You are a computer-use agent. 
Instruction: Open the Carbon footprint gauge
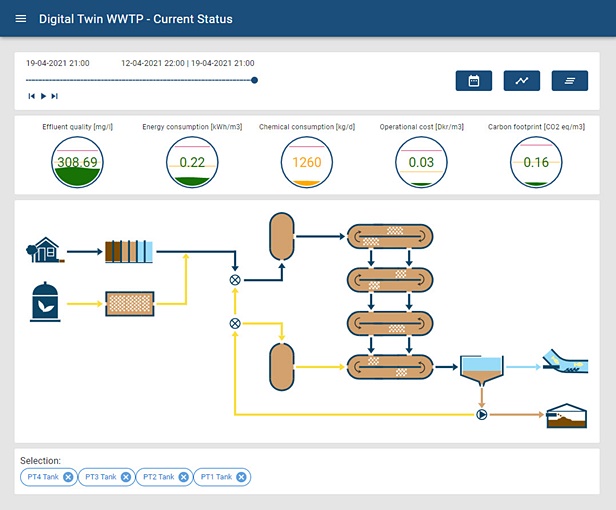click(536, 162)
